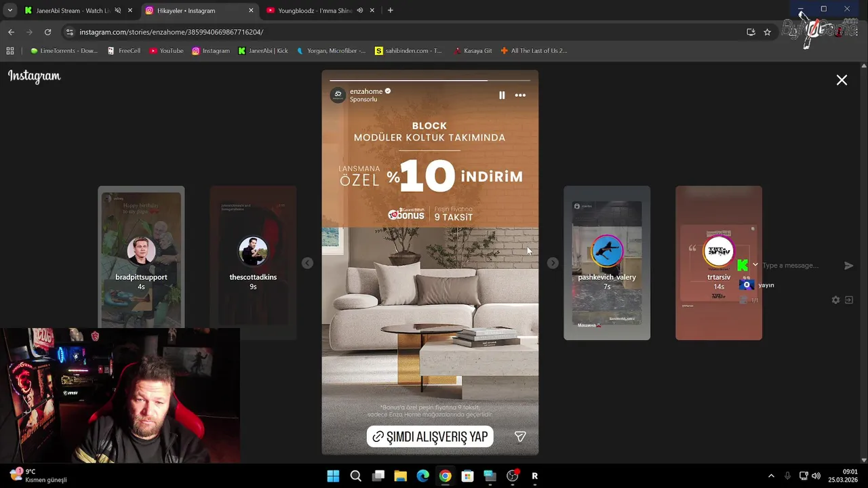
Task: Reload the current page
Action: click(x=47, y=32)
